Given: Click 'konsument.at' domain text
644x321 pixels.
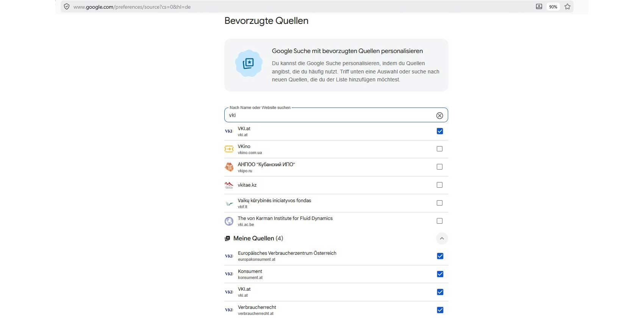Looking at the screenshot, I should click(250, 278).
